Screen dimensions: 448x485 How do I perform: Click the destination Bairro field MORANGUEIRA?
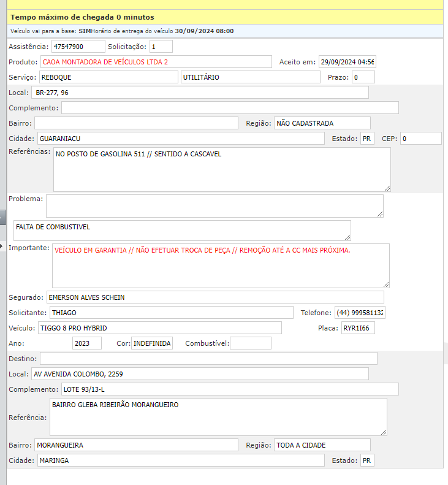(x=136, y=445)
